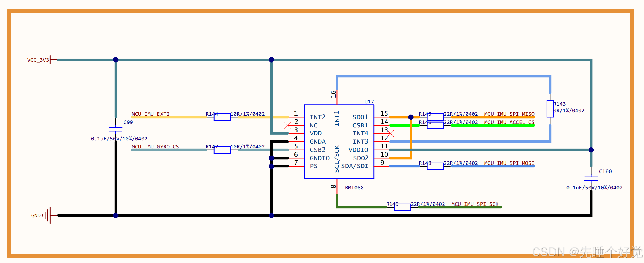Click the GNDIO pin label

point(320,158)
